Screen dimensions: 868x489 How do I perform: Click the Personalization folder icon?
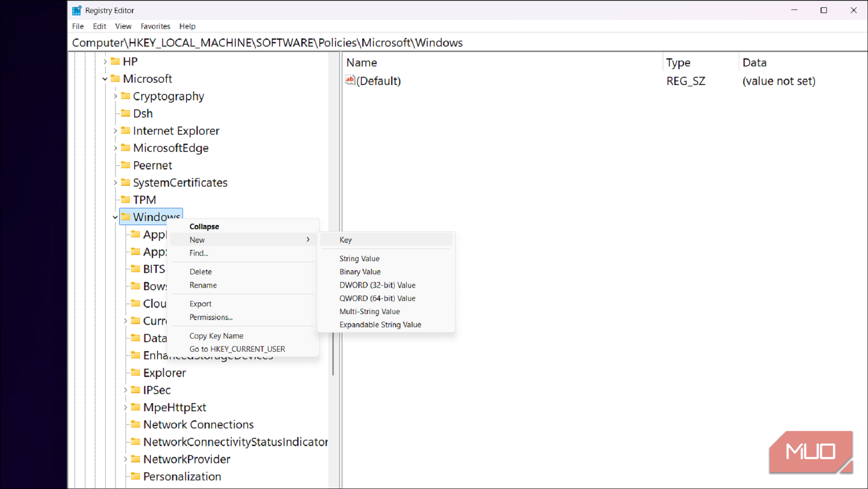point(135,476)
